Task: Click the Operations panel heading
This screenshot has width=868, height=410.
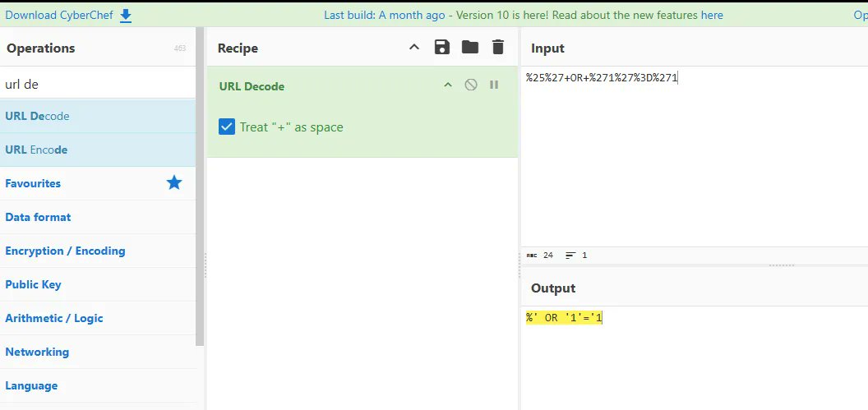Action: tap(40, 48)
